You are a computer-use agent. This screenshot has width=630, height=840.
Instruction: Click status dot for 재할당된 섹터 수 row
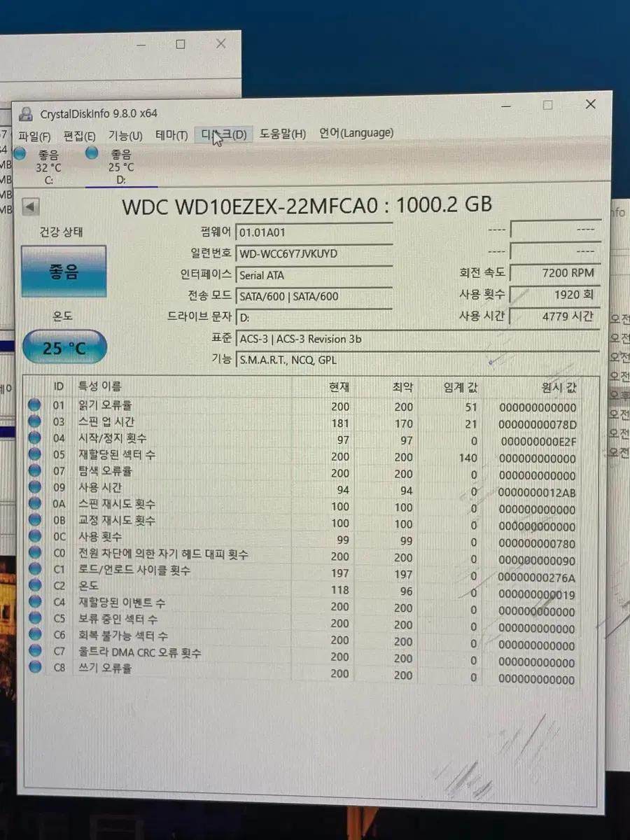pyautogui.click(x=34, y=455)
